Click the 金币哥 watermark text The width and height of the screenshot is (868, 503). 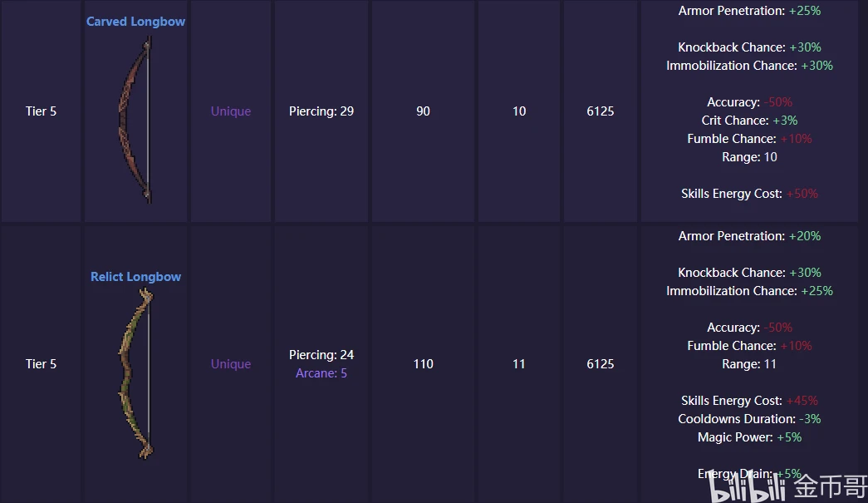tap(831, 486)
